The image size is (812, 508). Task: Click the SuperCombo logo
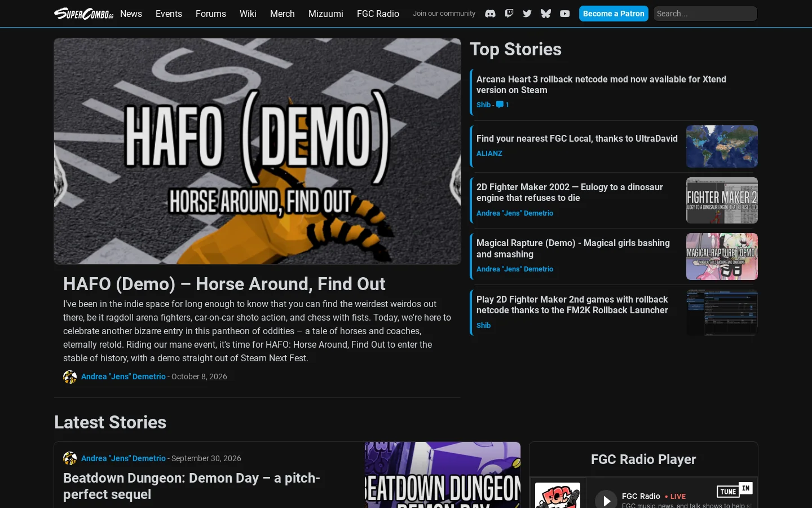coord(83,14)
